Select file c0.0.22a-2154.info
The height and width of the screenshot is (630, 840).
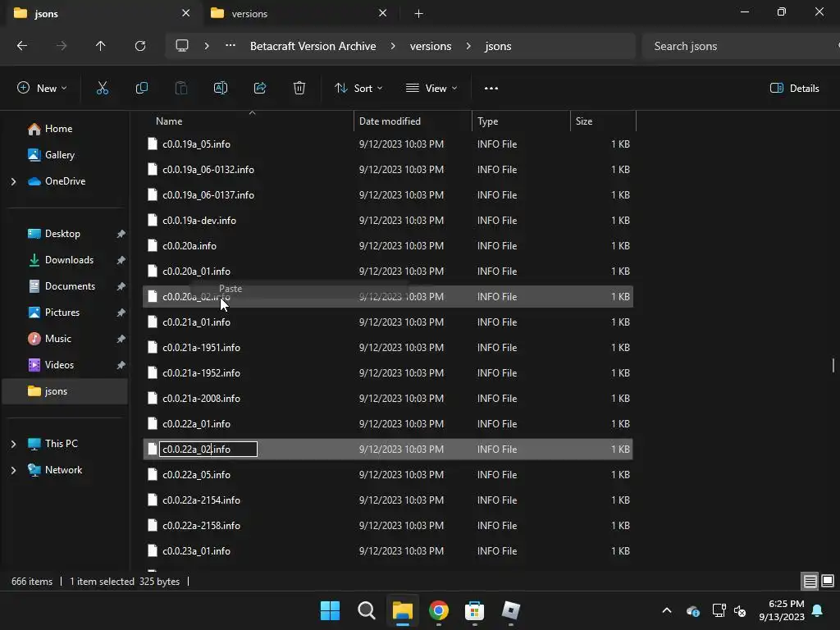[x=388, y=500]
